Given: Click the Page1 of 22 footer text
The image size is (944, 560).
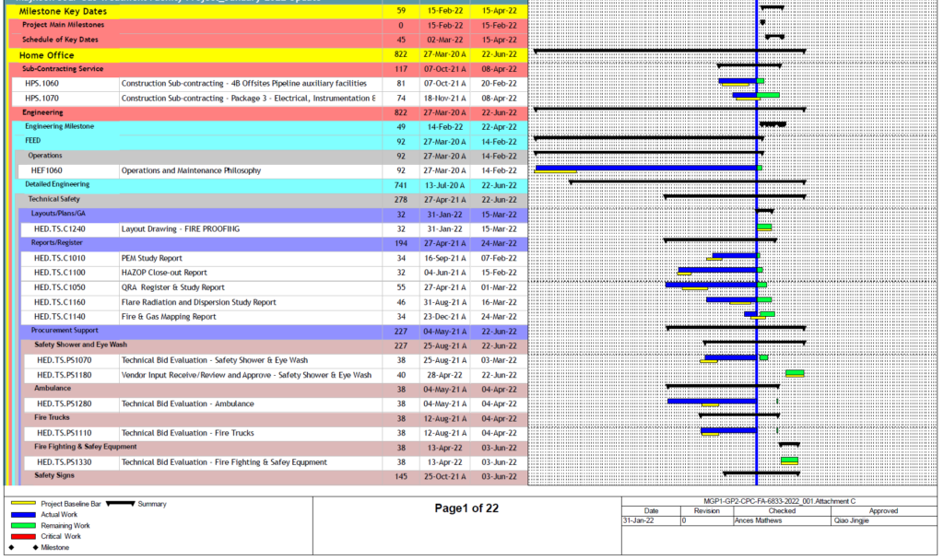Looking at the screenshot, I should point(466,508).
